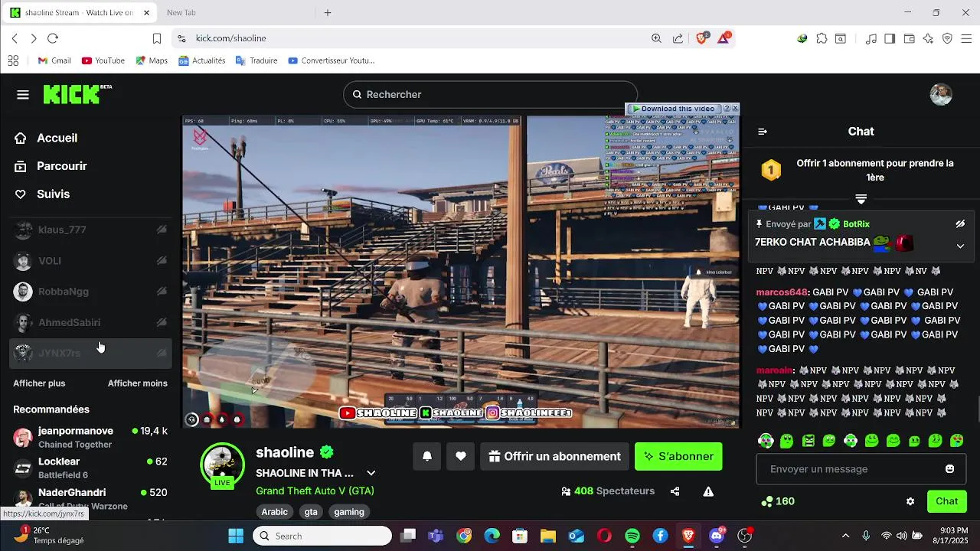The image size is (980, 551).
Task: Open the user profile avatar menu
Action: tap(941, 94)
